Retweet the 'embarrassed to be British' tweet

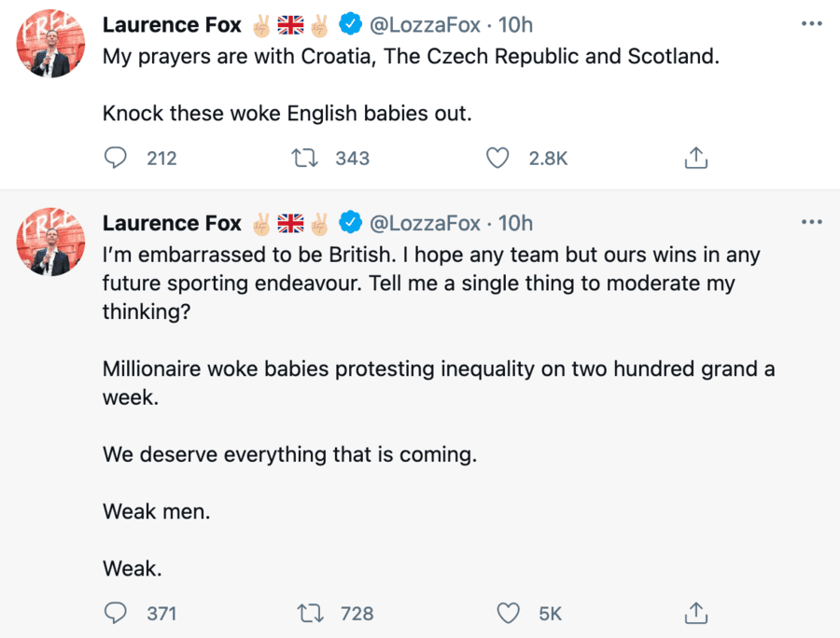point(308,613)
